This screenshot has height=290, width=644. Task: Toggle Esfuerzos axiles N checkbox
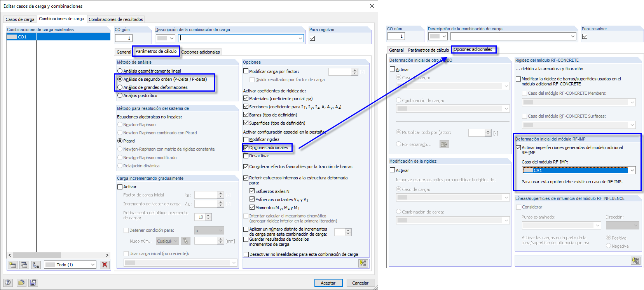pyautogui.click(x=252, y=191)
